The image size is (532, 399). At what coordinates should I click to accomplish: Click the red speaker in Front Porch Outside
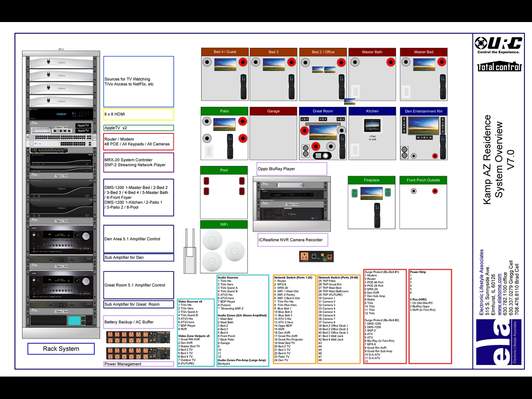pyautogui.click(x=435, y=191)
